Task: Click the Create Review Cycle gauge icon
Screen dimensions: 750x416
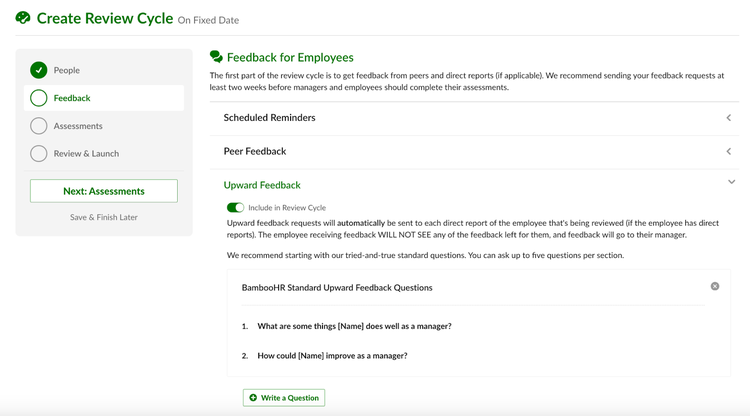Action: pyautogui.click(x=23, y=18)
